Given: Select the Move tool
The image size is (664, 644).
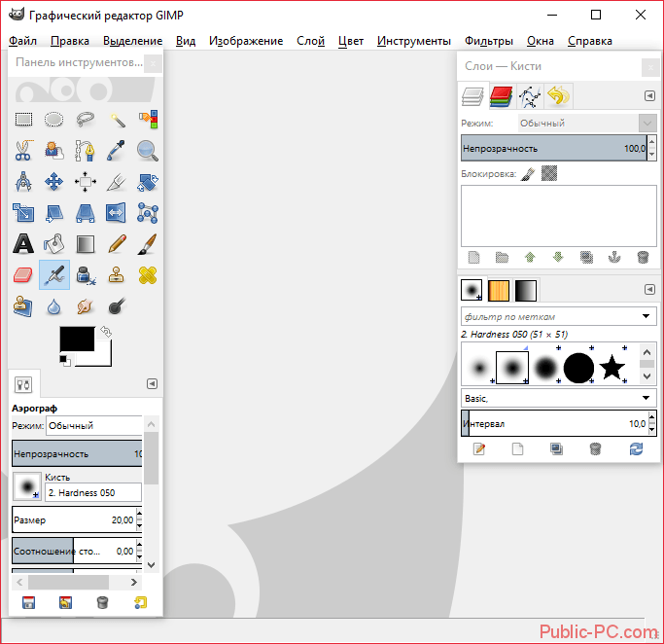Looking at the screenshot, I should 54,182.
